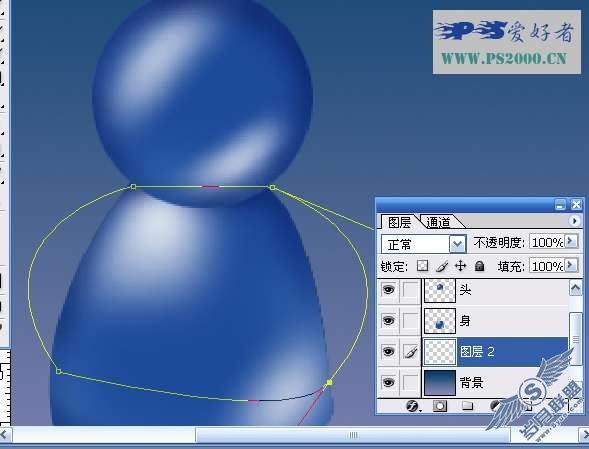Toggle visibility of 图层 2 layer
This screenshot has width=589, height=449.
388,352
